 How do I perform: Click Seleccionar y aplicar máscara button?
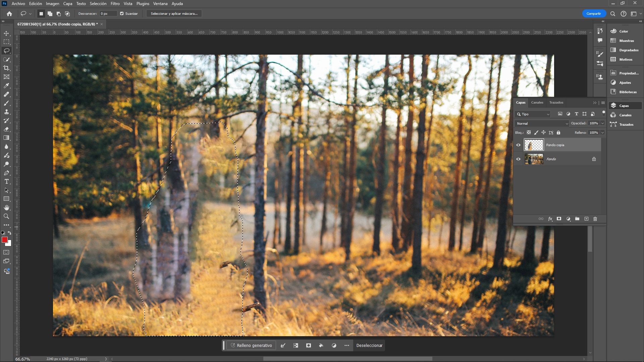[x=174, y=14]
